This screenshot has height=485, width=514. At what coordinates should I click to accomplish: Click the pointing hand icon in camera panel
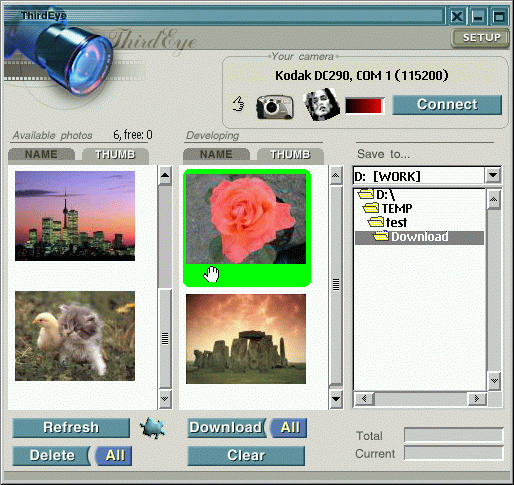[x=238, y=104]
